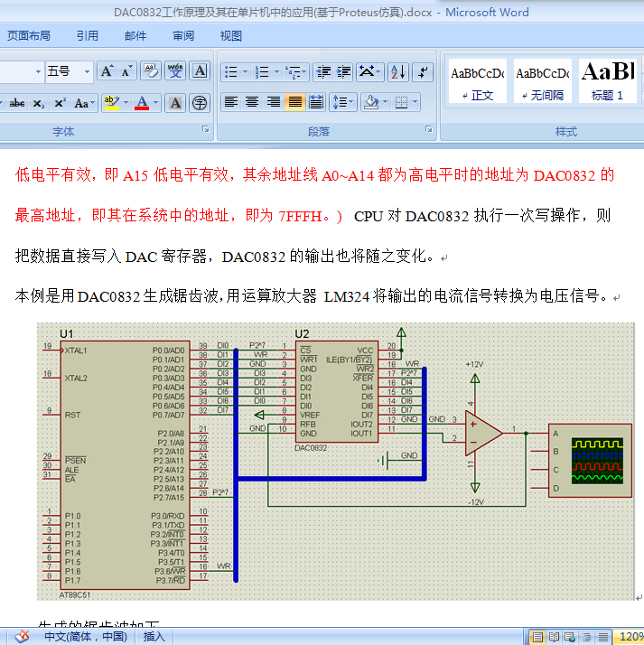Open the borders dropdown arrow
The width and height of the screenshot is (644, 645).
pos(415,102)
